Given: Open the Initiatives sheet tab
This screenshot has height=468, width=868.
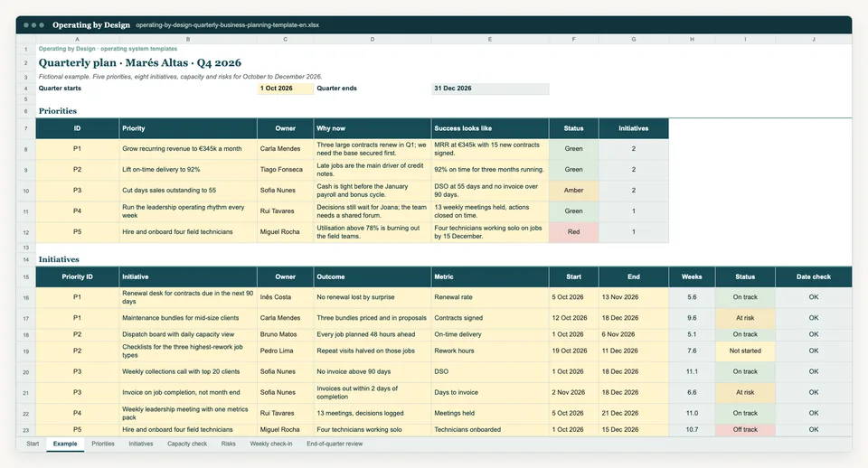Looking at the screenshot, I should [141, 444].
